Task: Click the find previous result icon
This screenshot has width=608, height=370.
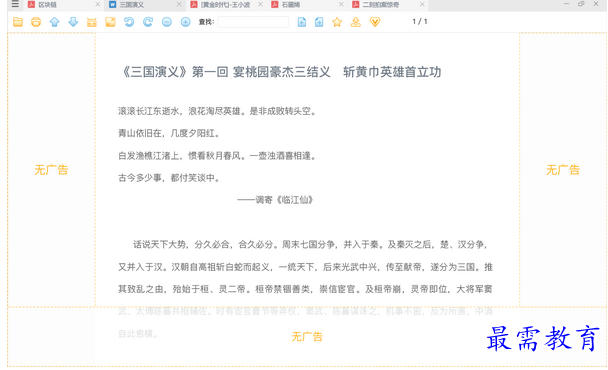Action: coord(302,22)
